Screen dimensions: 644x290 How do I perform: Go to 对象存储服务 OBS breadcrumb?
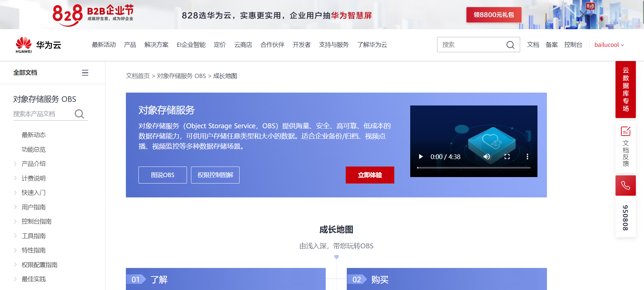click(181, 76)
